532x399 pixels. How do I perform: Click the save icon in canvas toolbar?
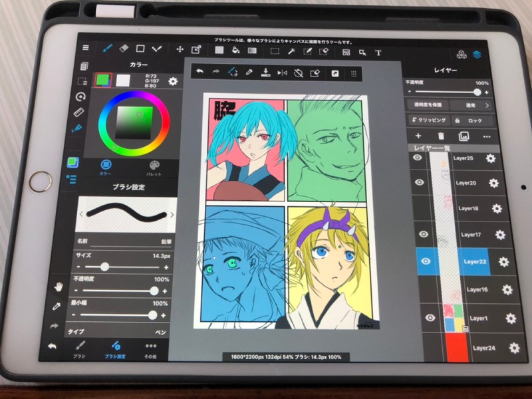coord(265,72)
